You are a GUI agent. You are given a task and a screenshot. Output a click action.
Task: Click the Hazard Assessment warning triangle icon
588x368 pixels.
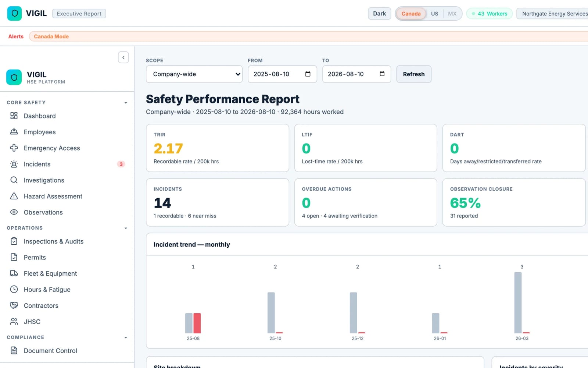coord(14,196)
